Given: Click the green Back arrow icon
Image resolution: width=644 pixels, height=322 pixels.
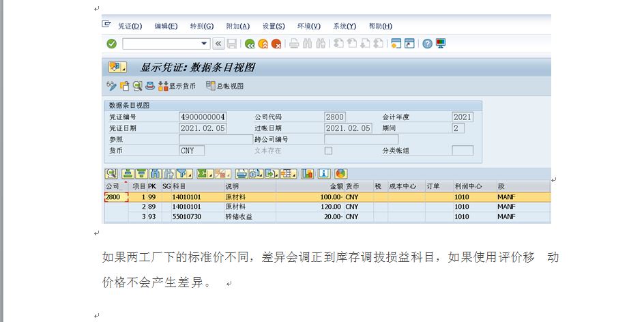Looking at the screenshot, I should 250,44.
